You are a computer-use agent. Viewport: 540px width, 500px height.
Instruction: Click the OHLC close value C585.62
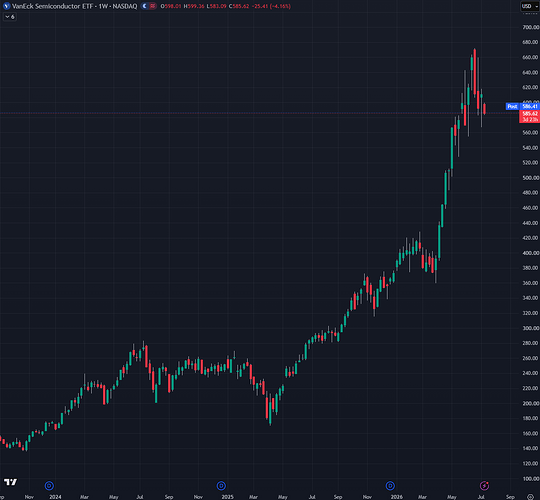coord(239,6)
